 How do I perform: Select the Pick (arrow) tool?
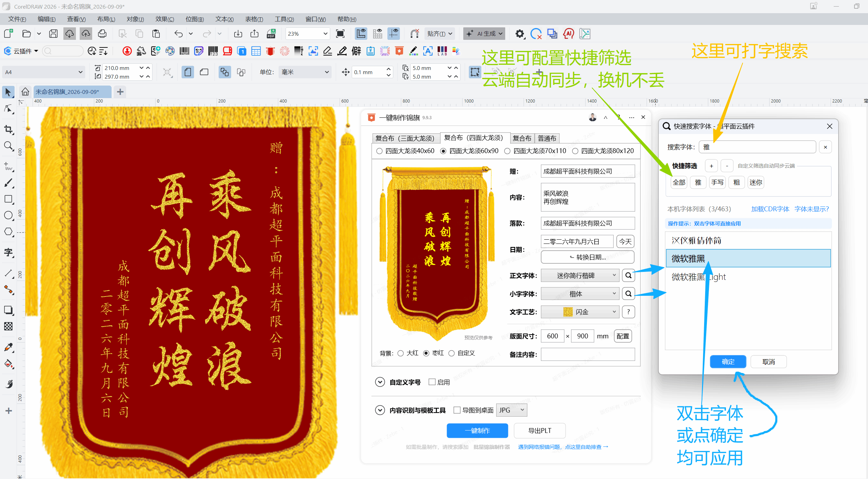tap(8, 92)
